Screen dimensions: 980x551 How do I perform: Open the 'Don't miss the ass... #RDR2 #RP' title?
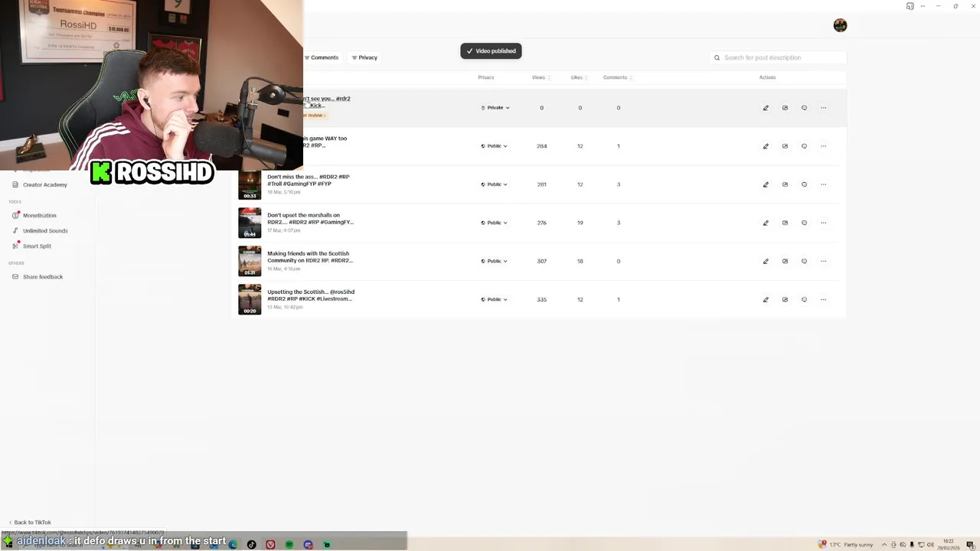pos(309,180)
